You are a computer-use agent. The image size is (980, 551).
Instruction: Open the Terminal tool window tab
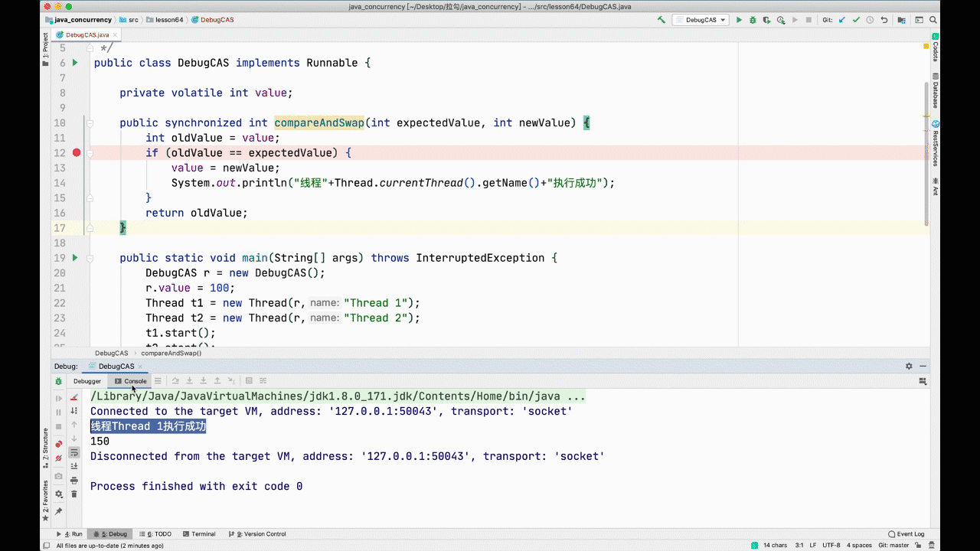coord(199,534)
